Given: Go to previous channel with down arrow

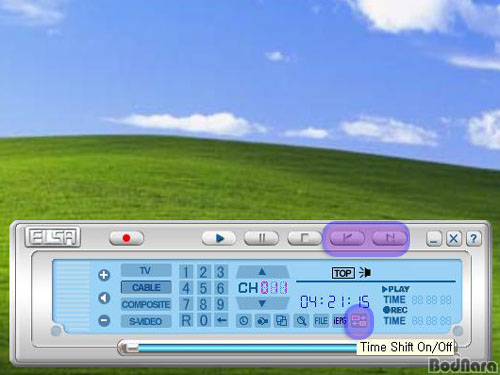Looking at the screenshot, I should (x=262, y=303).
